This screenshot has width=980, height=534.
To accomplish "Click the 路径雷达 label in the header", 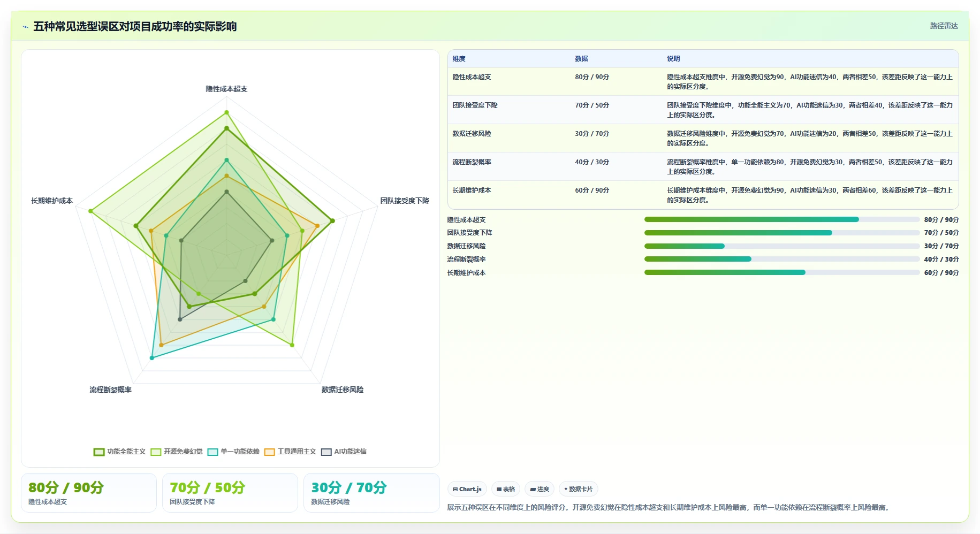I will point(944,26).
